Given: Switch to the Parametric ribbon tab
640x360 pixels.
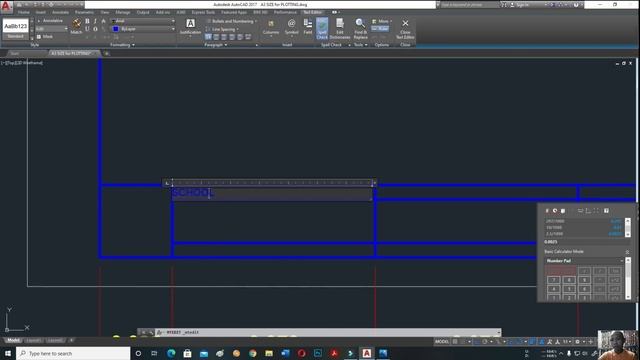Looking at the screenshot, I should coord(84,12).
